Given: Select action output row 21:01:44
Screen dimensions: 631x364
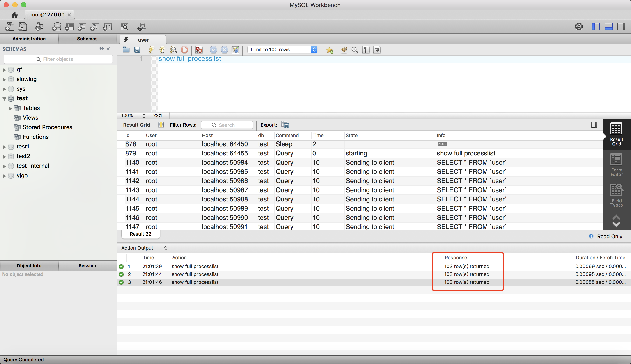Looking at the screenshot, I should point(373,274).
